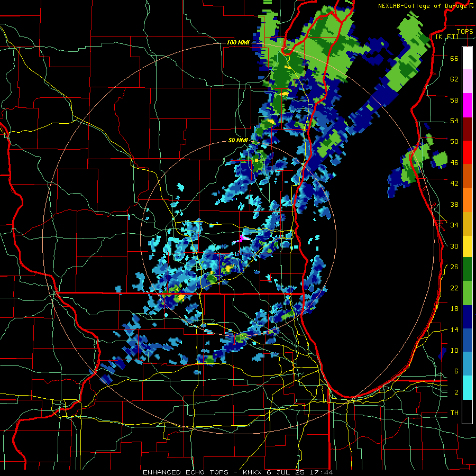Click the 58 value on the scale

pyautogui.click(x=454, y=100)
